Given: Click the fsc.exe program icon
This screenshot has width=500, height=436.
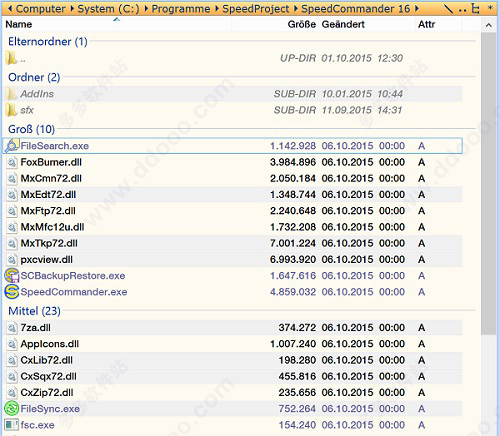Looking at the screenshot, I should tap(12, 425).
